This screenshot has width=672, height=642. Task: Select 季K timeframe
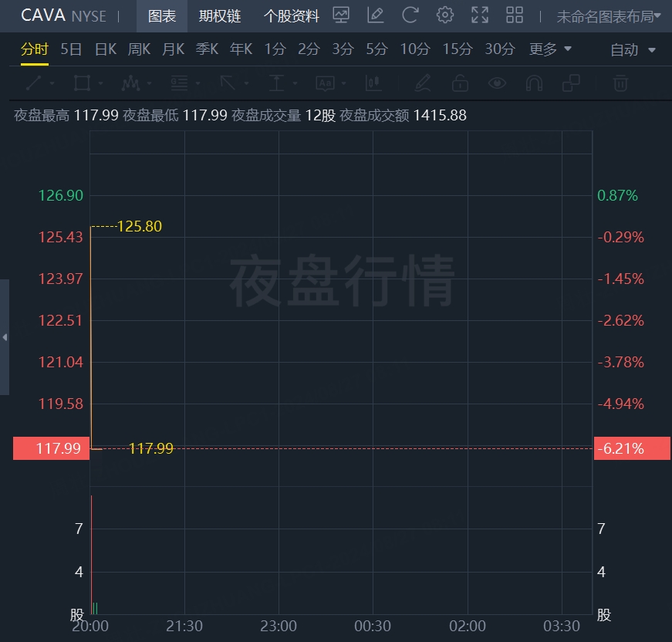pyautogui.click(x=207, y=49)
